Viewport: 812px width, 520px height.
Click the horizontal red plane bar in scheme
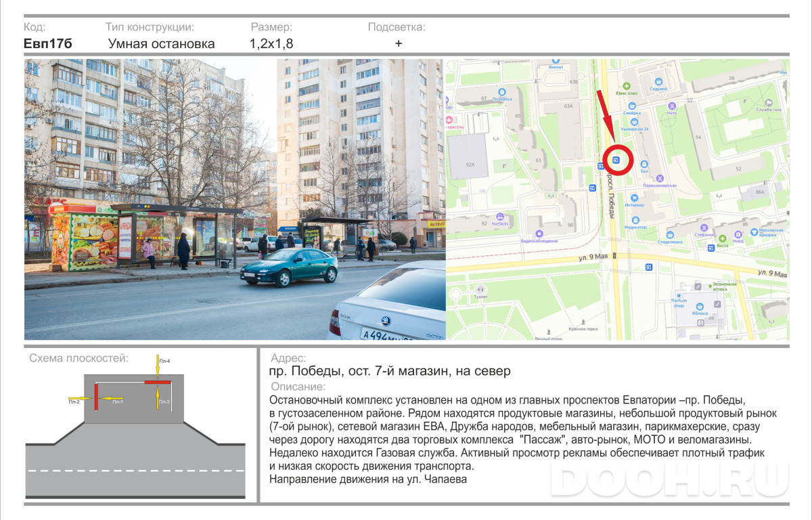point(156,383)
